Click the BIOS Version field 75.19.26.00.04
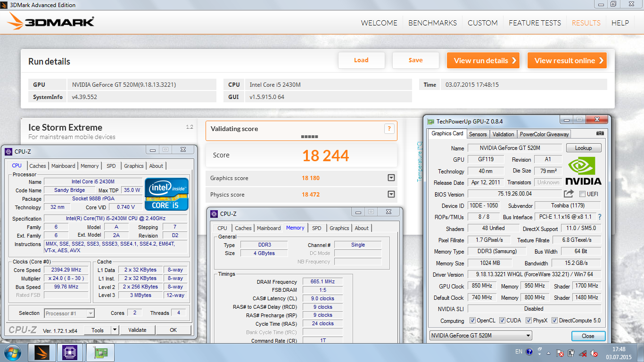Image resolution: width=644 pixels, height=362 pixels. (514, 194)
